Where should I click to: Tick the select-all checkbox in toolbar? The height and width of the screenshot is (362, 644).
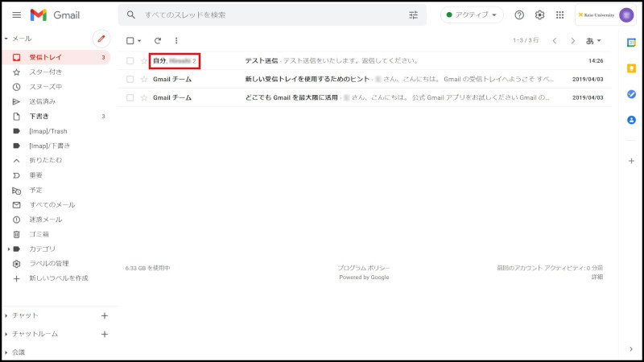coord(130,40)
